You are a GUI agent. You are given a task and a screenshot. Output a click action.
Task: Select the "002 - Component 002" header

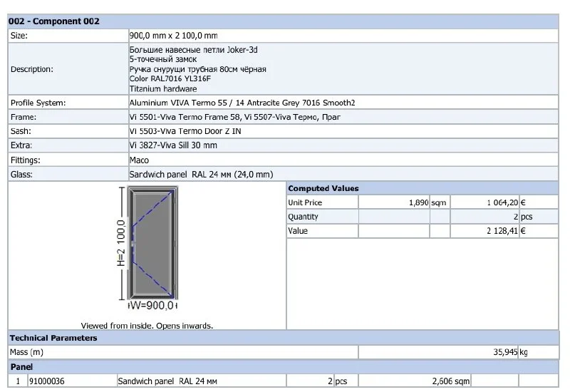click(x=54, y=21)
